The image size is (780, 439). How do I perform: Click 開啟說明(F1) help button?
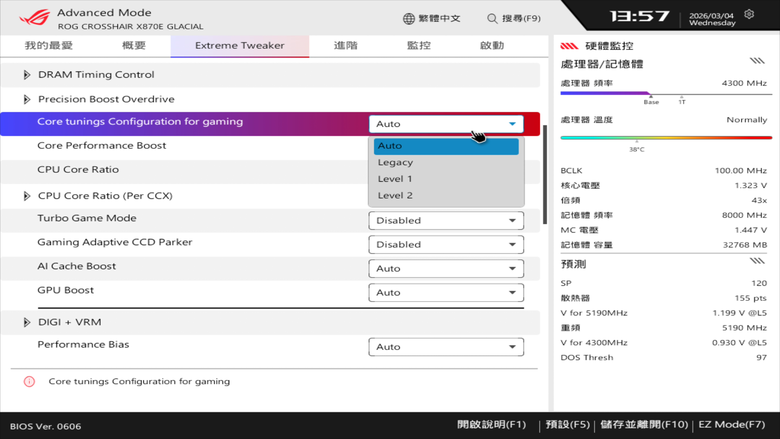coord(491,425)
